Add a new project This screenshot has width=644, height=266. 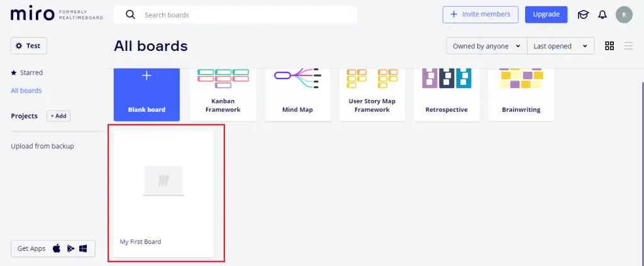pyautogui.click(x=58, y=116)
